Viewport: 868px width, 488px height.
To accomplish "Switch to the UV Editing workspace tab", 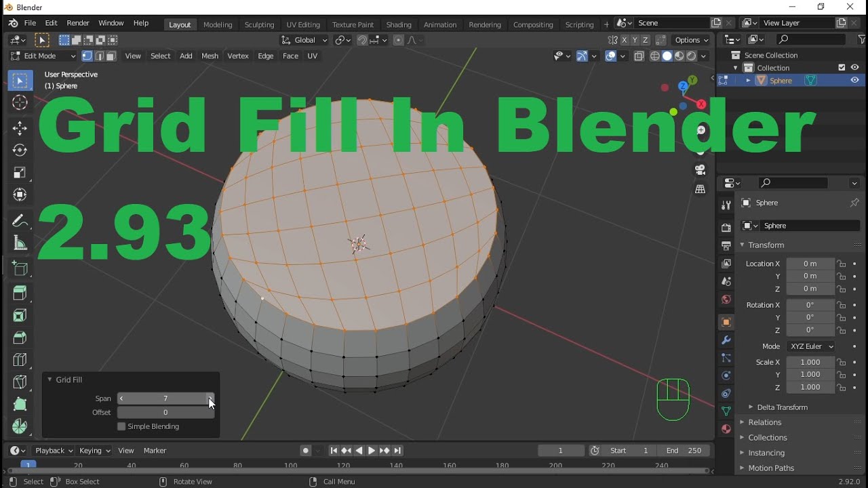I will 303,24.
